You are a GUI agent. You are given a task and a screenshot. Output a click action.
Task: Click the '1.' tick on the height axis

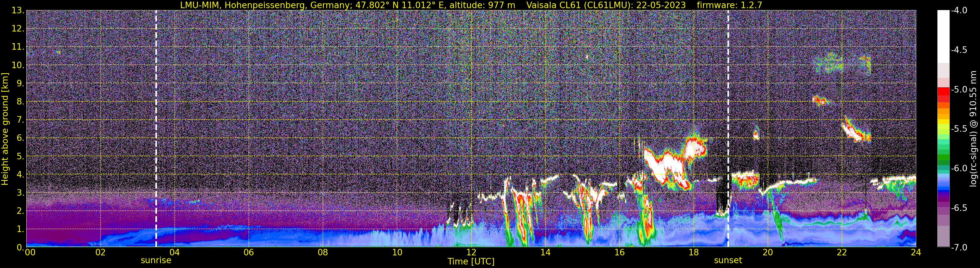(20, 229)
